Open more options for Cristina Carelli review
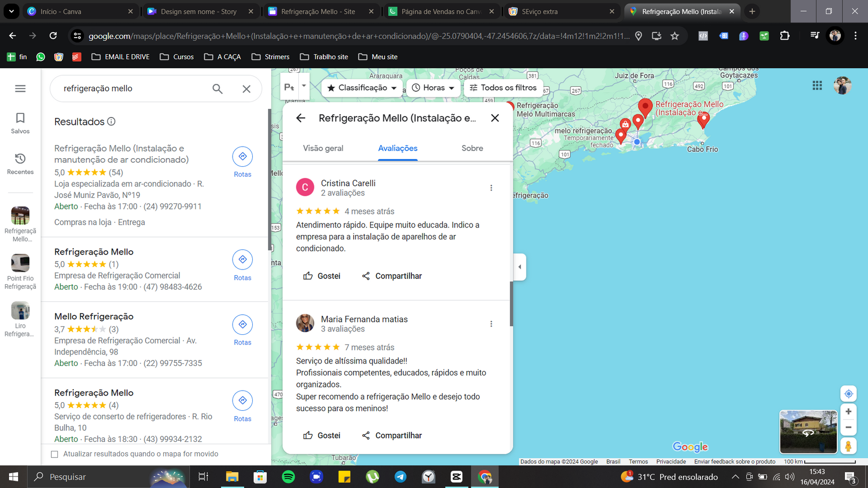Viewport: 868px width, 488px height. pos(491,188)
